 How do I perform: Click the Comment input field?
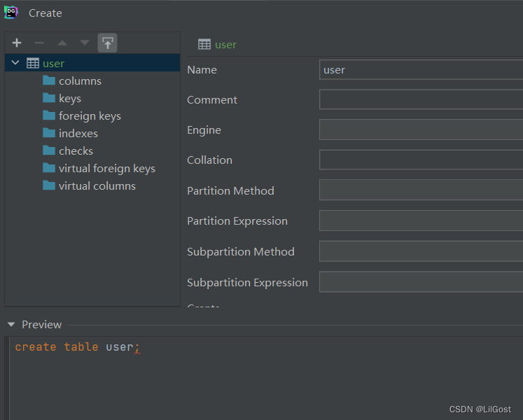point(421,99)
